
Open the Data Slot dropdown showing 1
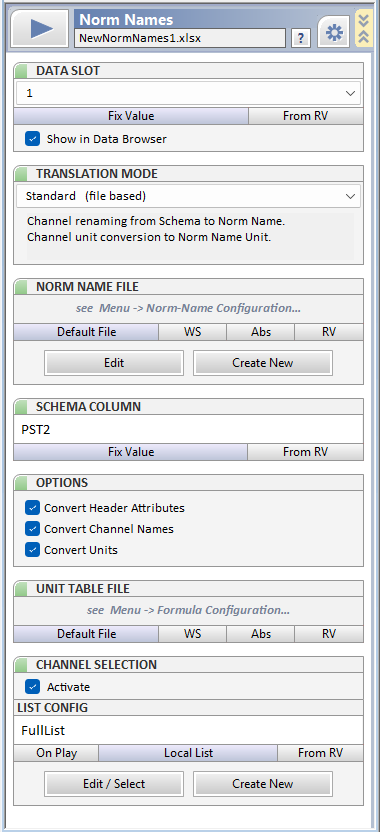[188, 93]
